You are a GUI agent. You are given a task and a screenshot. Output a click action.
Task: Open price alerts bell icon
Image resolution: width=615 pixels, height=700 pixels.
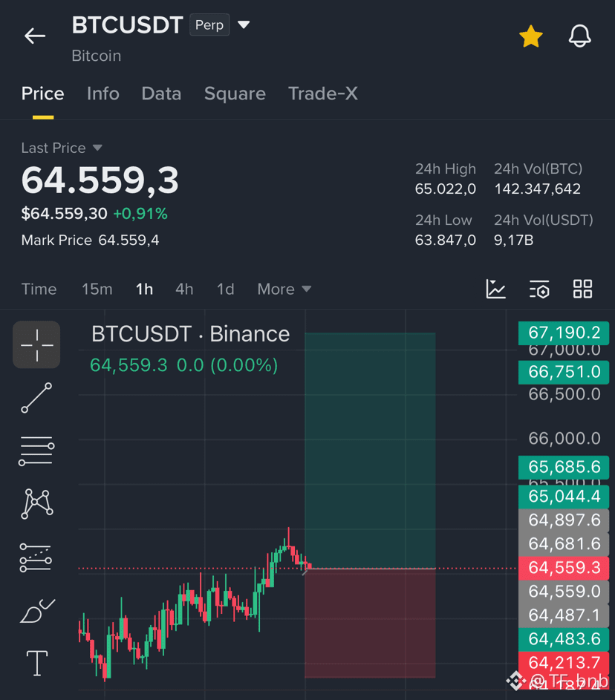point(579,36)
